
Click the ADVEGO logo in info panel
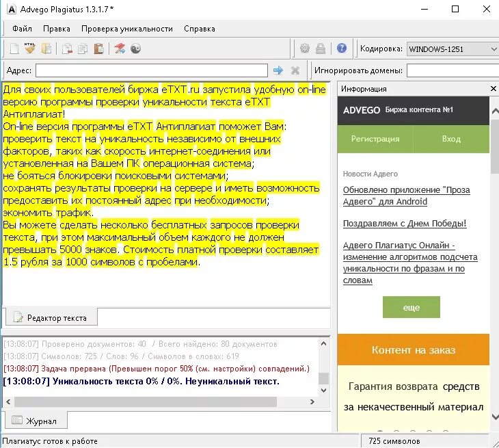(362, 110)
